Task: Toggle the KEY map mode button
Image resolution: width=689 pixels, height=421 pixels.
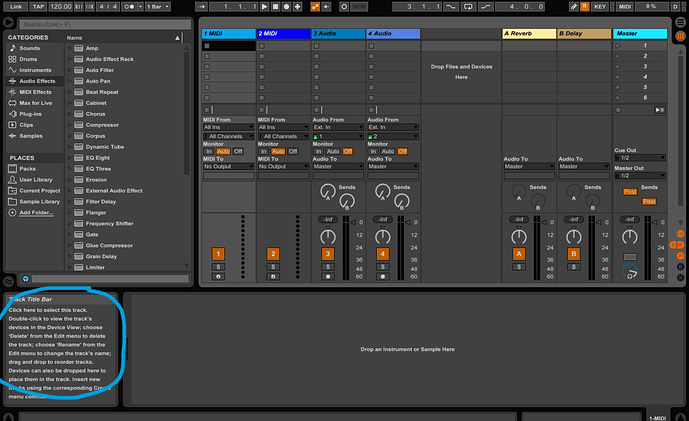Action: [x=600, y=7]
